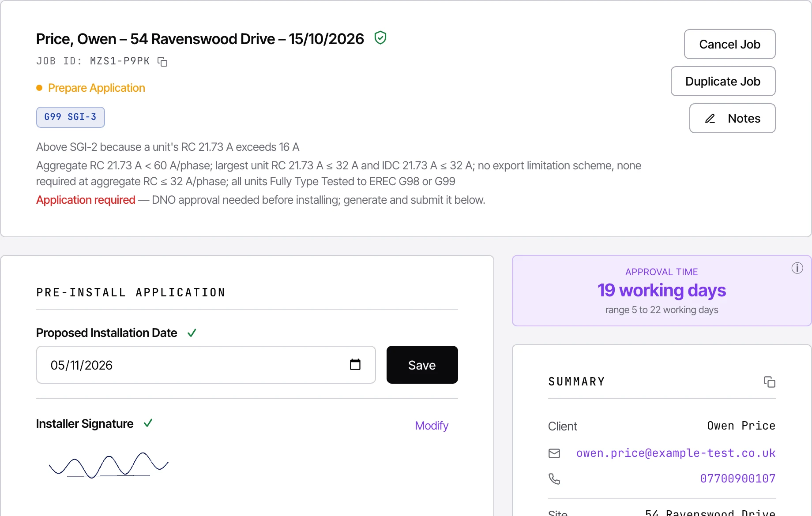Viewport: 812px width, 516px height.
Task: Email owen.price@example-test.co.uk
Action: coord(676,453)
